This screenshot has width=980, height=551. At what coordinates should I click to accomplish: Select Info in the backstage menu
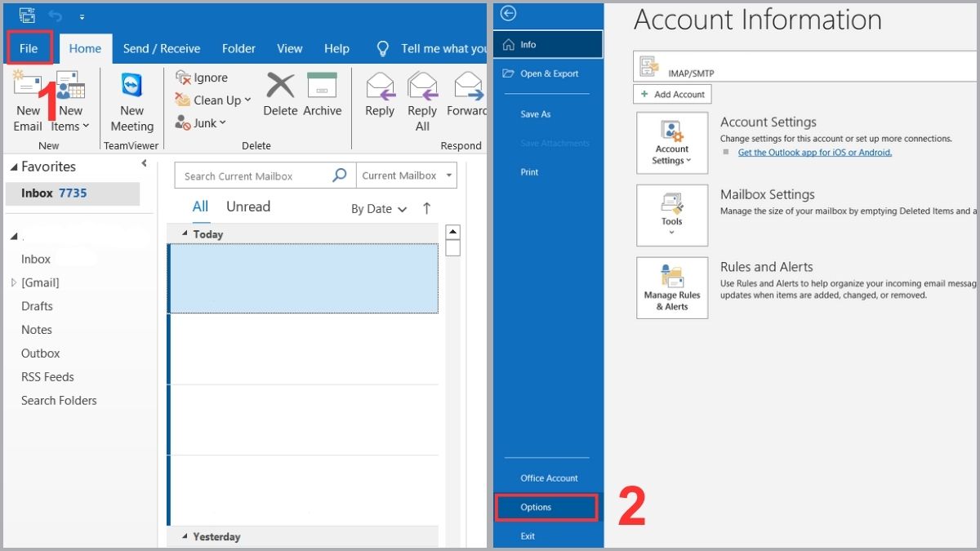548,45
